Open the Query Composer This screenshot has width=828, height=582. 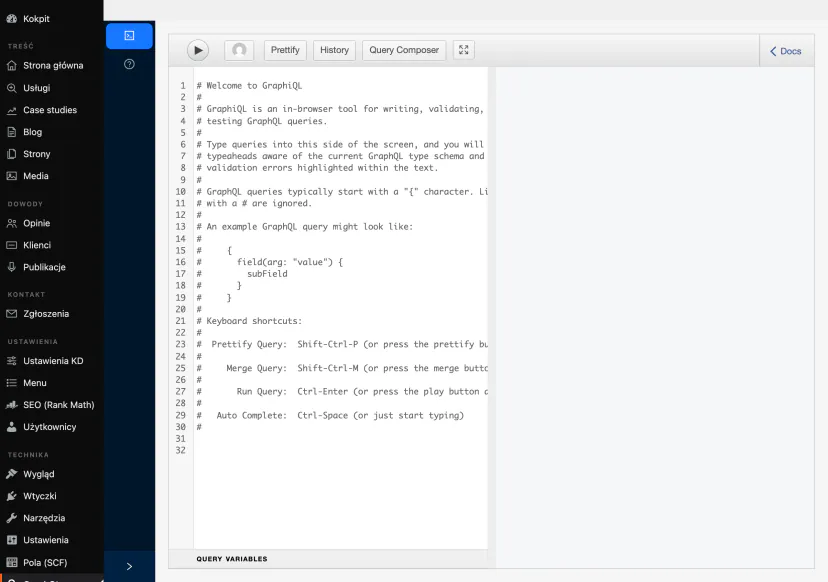pos(404,50)
